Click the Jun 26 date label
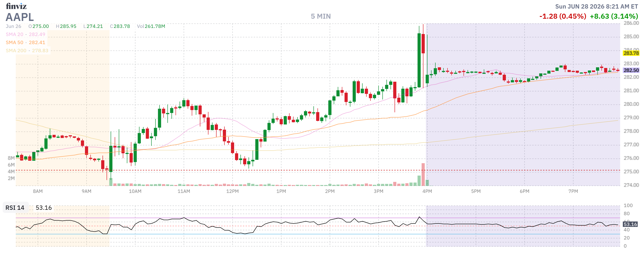644x253 pixels. [14, 26]
